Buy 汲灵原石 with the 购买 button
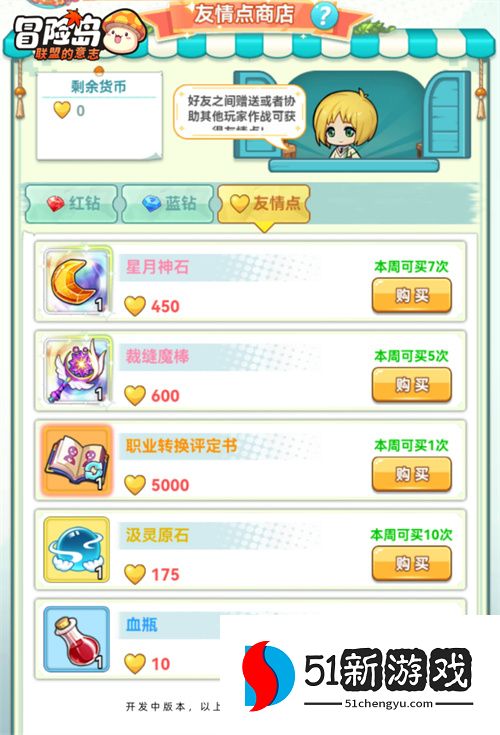 [411, 564]
